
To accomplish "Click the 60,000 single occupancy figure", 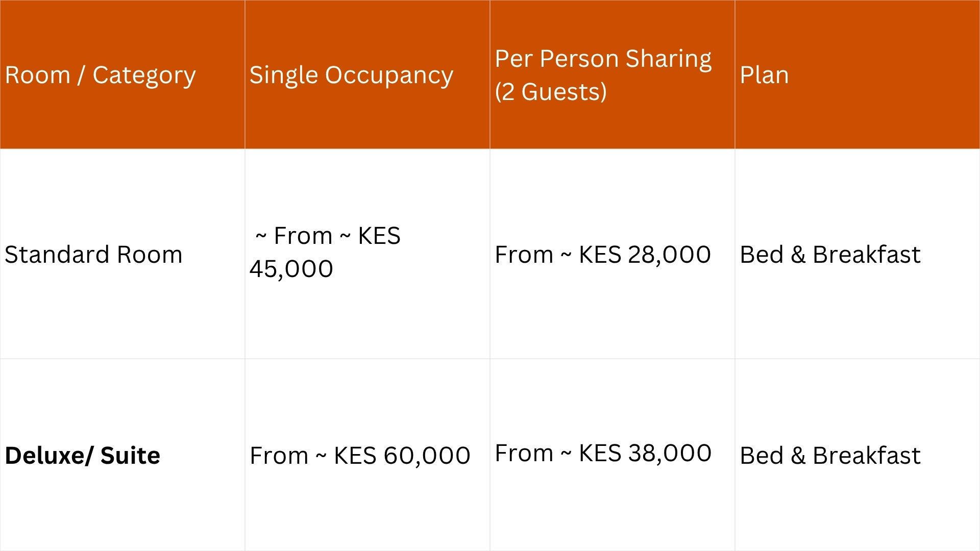I will [x=427, y=456].
